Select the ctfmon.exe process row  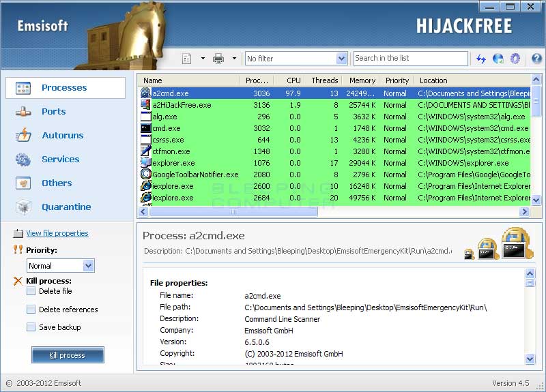point(335,151)
